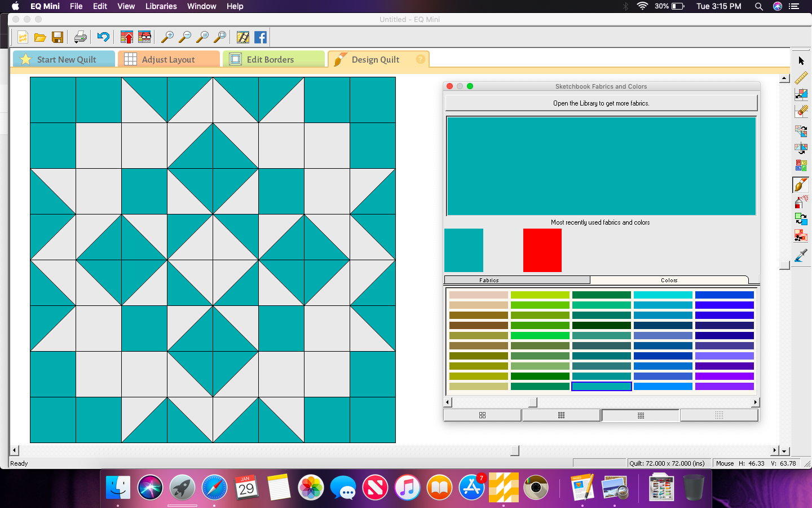Image resolution: width=812 pixels, height=508 pixels.
Task: Open the Colors tab in the palette
Action: (x=669, y=280)
